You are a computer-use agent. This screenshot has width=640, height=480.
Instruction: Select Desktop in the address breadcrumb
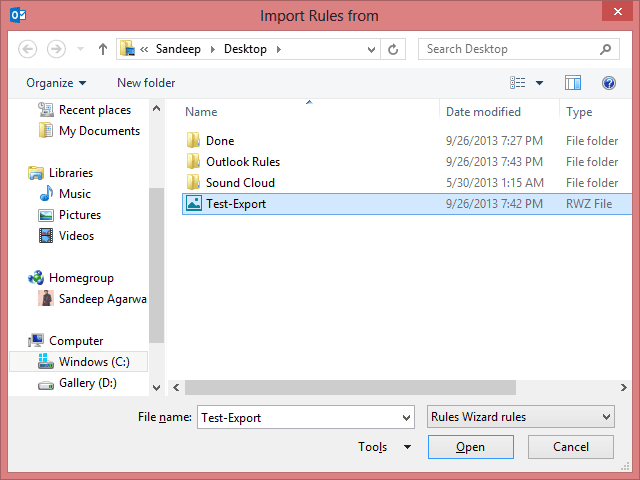(245, 49)
